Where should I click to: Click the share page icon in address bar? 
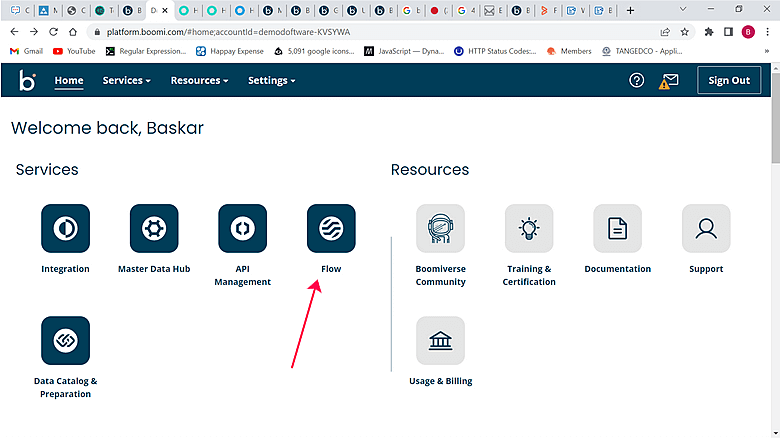pyautogui.click(x=665, y=32)
